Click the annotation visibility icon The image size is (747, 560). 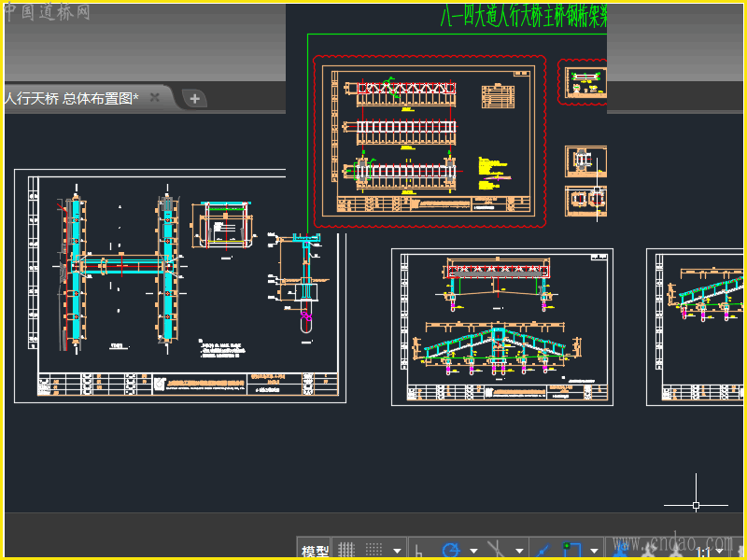(620, 553)
